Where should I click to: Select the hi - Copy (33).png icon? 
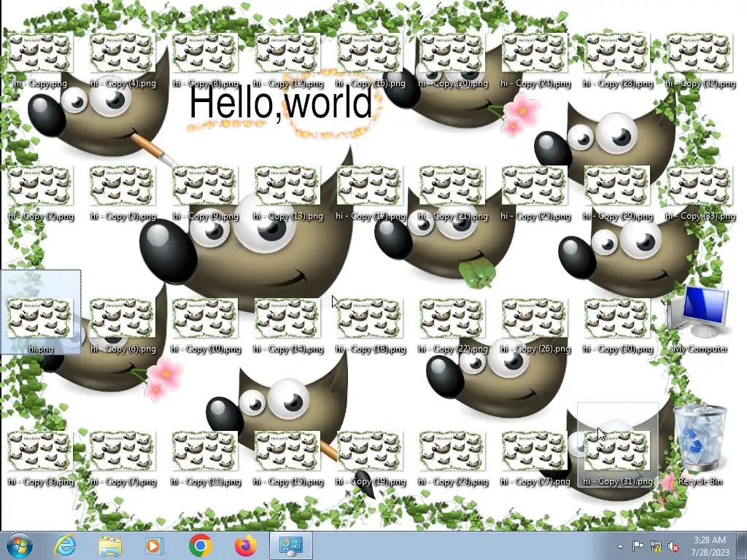[700, 192]
